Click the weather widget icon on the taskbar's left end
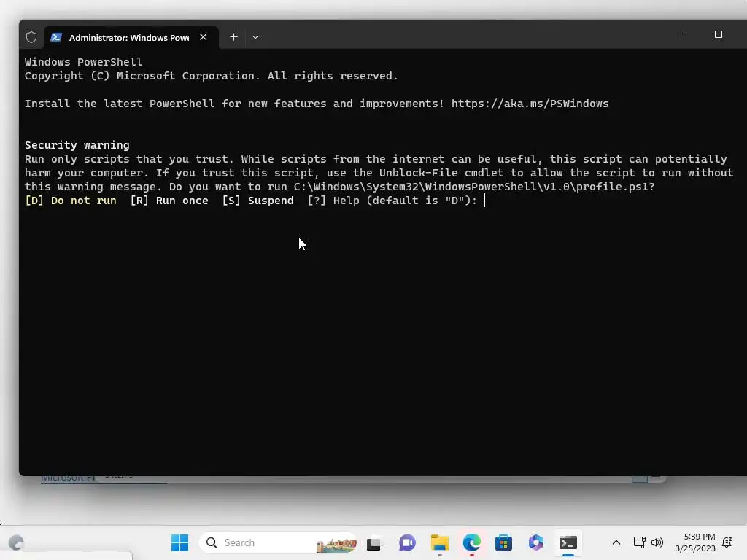This screenshot has height=560, width=747. pos(16,542)
